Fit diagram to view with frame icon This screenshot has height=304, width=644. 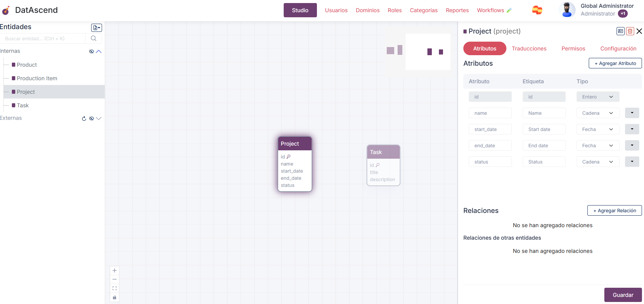pos(115,288)
